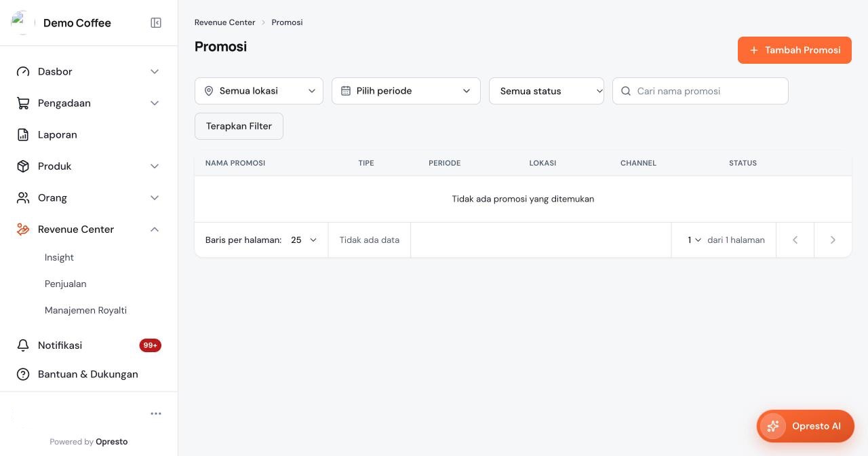Open Manajemen Royalti submenu item

pyautogui.click(x=85, y=310)
